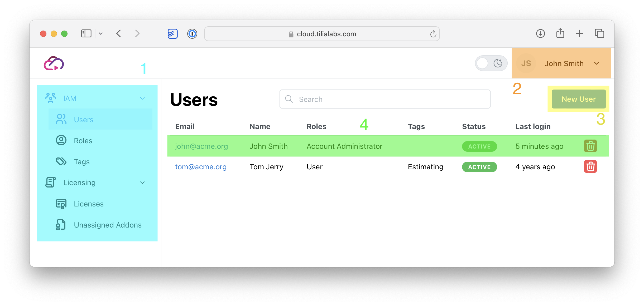Toggle the IAM section collapse
Image resolution: width=644 pixels, height=306 pixels.
coord(143,98)
